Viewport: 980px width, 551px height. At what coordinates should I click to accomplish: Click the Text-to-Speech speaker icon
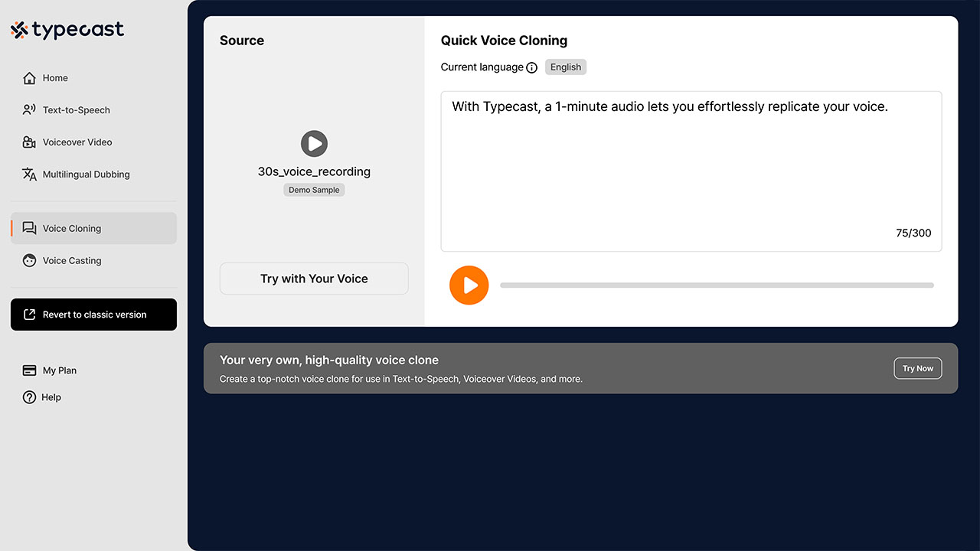[29, 110]
